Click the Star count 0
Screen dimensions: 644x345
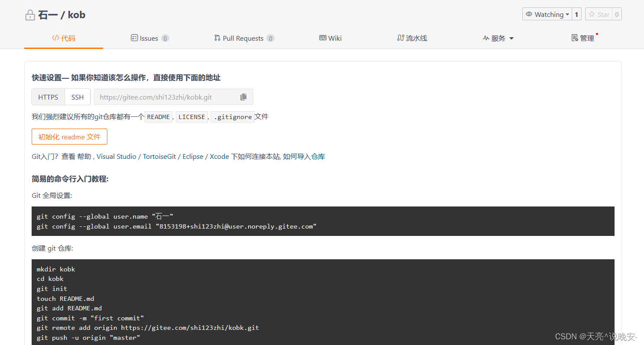pos(617,14)
